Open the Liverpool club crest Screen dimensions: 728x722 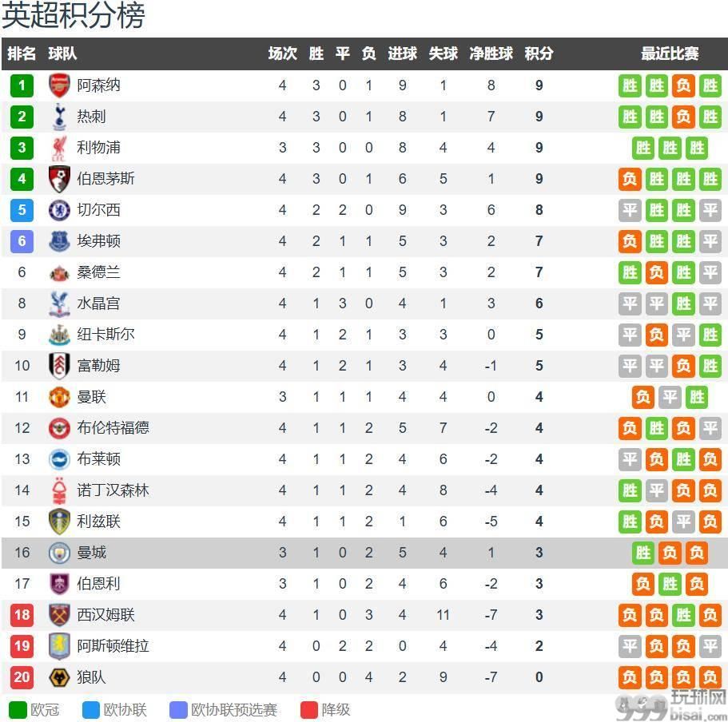59,148
